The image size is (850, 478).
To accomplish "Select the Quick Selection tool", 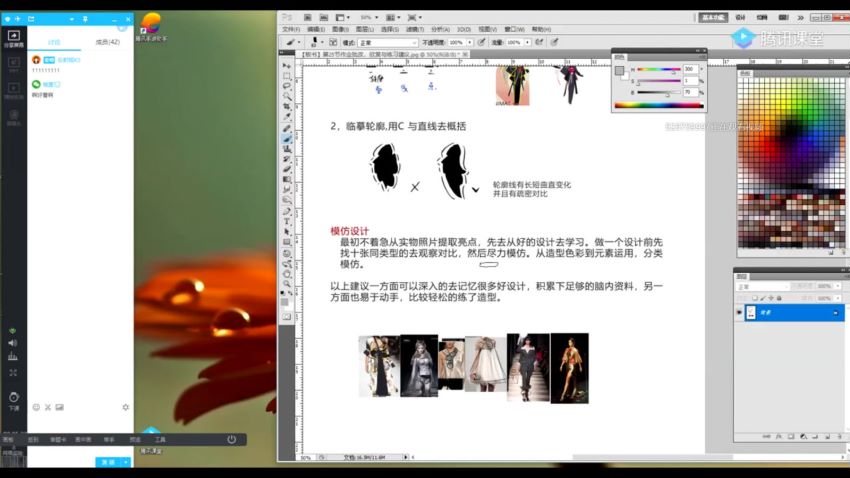I will pos(287,96).
